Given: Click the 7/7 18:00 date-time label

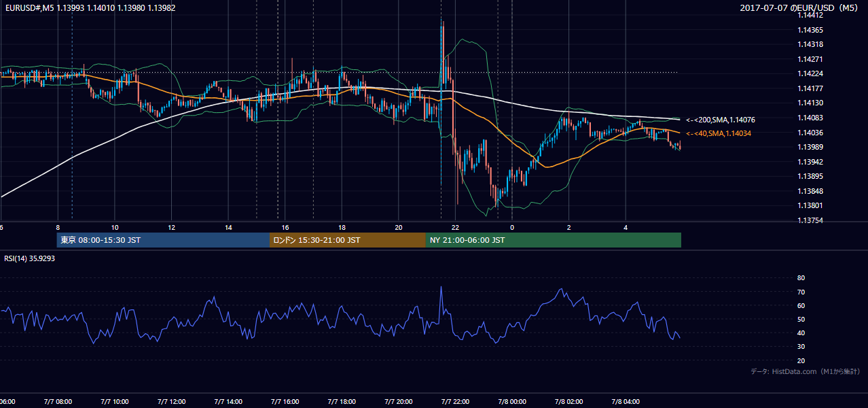Looking at the screenshot, I should pos(342,402).
